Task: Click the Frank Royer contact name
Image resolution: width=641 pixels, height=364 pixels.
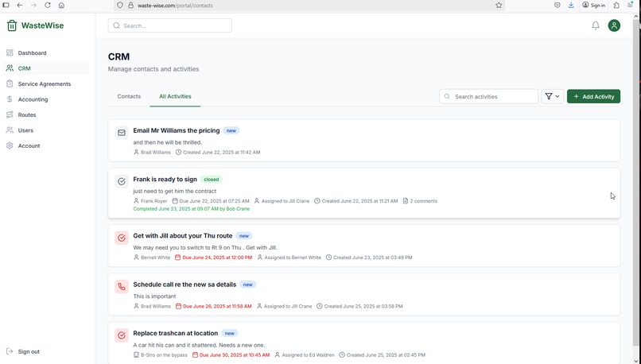Action: click(153, 201)
